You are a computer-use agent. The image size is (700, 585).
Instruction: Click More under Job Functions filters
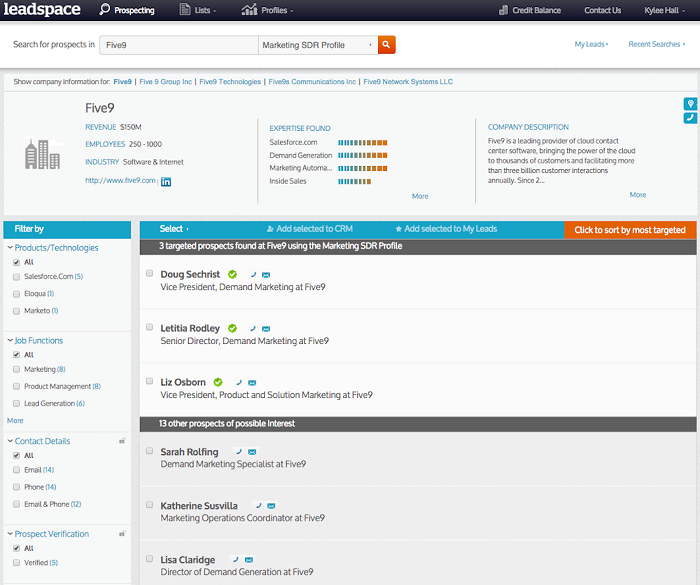click(x=15, y=421)
